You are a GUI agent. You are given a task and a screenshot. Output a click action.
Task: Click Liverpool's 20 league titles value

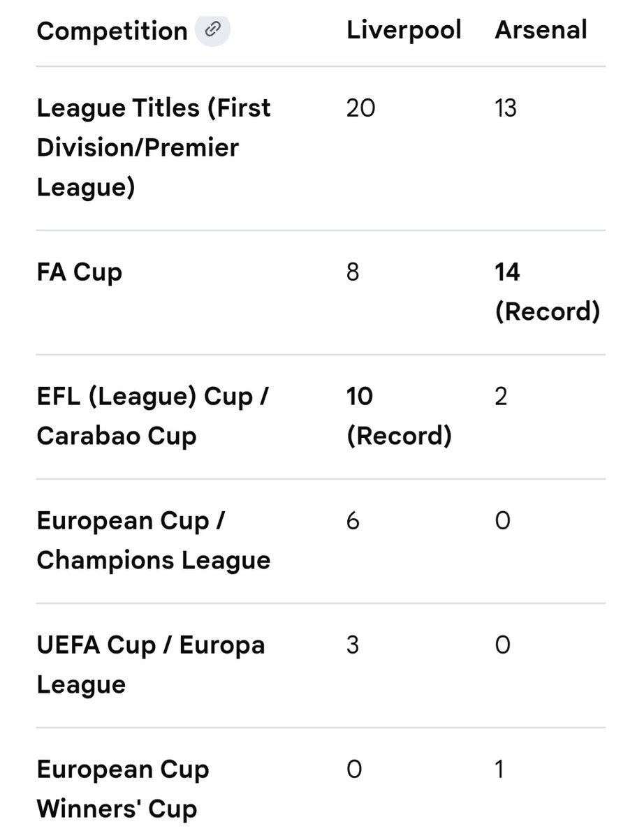[361, 108]
